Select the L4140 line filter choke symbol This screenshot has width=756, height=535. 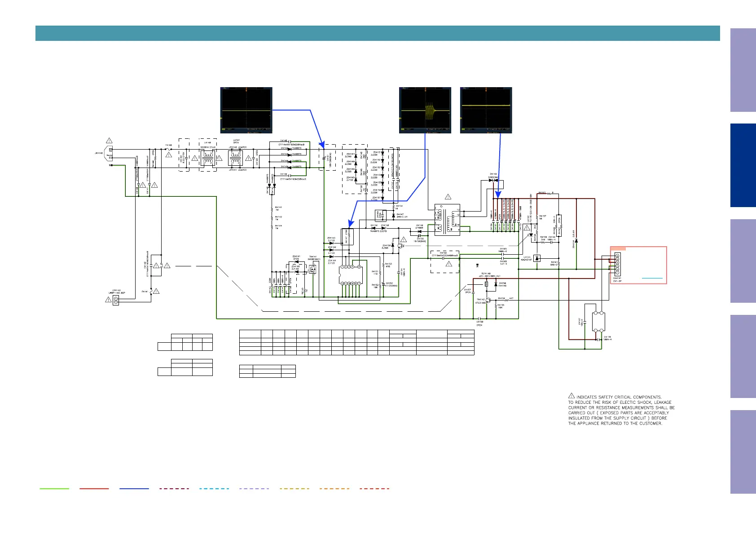[x=207, y=158]
